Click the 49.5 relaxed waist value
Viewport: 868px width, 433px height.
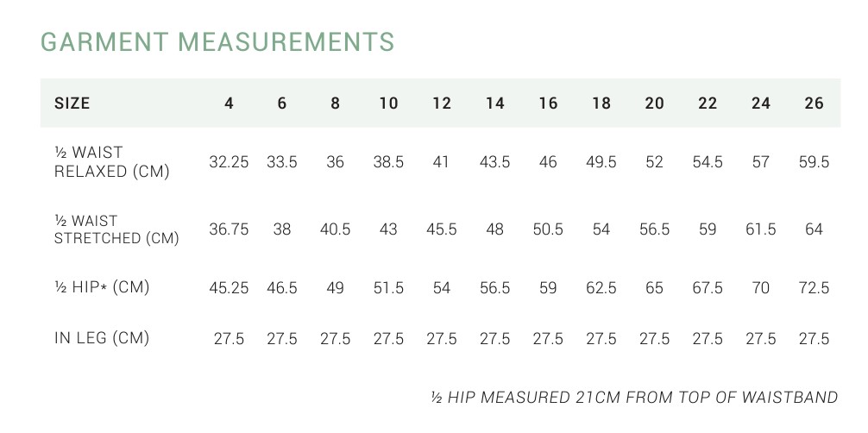pos(601,162)
